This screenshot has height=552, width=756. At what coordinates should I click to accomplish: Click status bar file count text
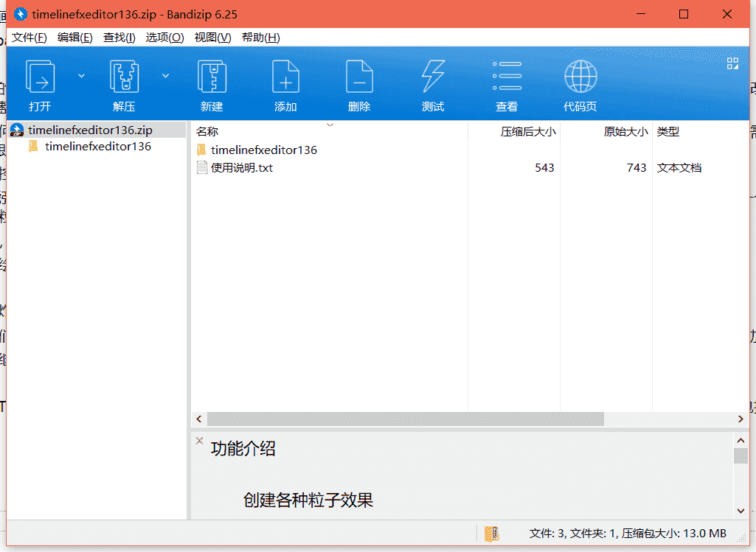pyautogui.click(x=628, y=534)
